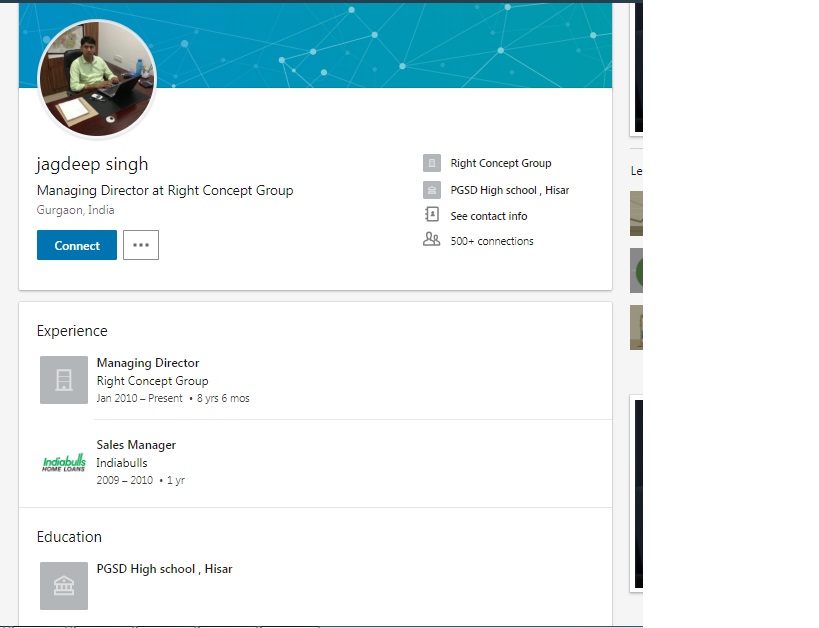
Task: Click the Jan 2010 – Present date range
Action: [x=139, y=398]
